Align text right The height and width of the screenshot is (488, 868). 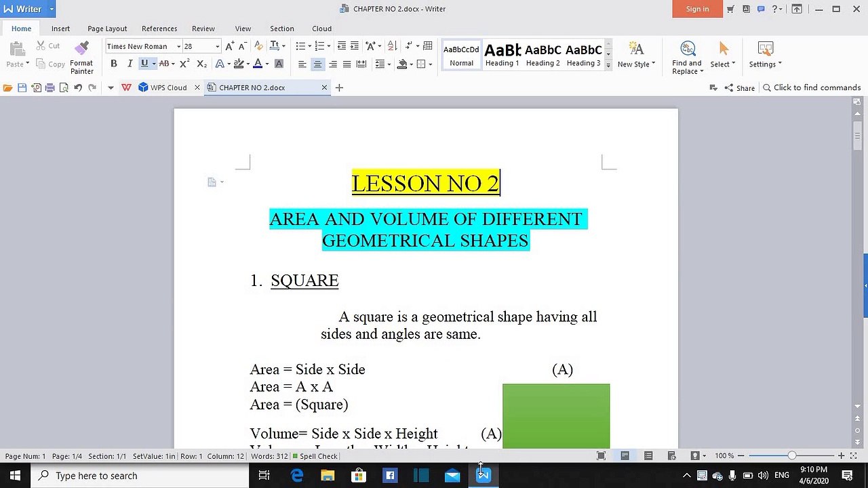[332, 64]
